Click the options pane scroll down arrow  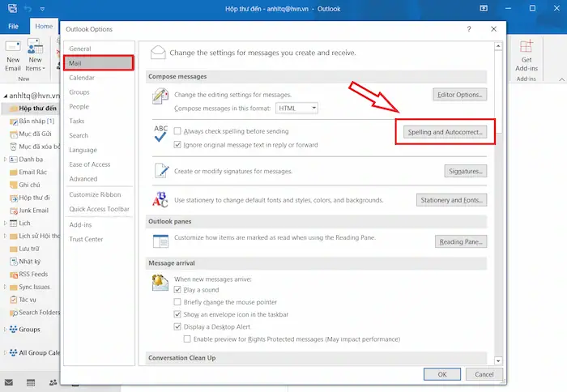click(x=498, y=360)
